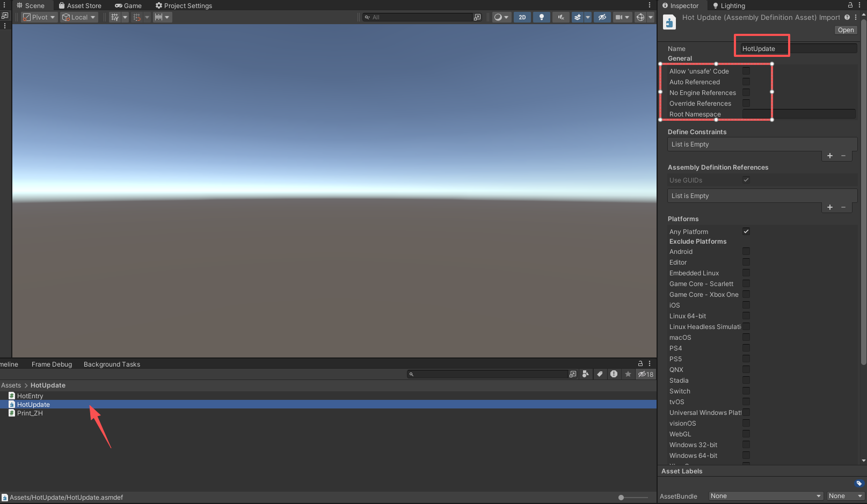Click Assets breadcrumb in Project
This screenshot has height=504, width=867.
click(x=11, y=385)
